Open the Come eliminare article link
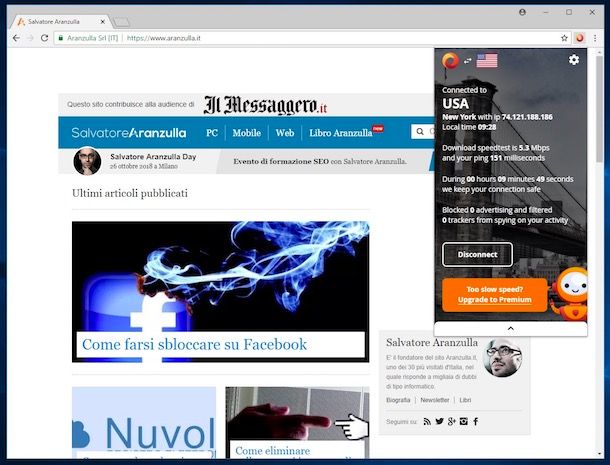Viewport: 610px width, 465px height. (272, 451)
